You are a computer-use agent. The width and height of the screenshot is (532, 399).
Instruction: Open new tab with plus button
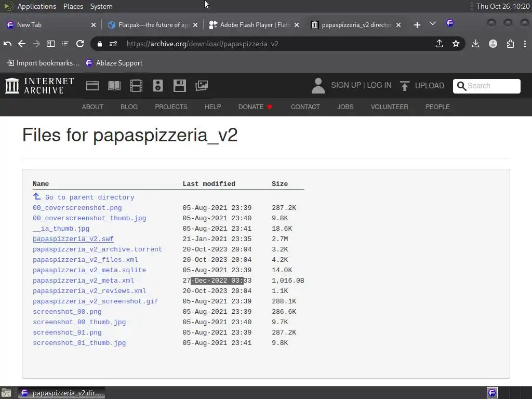coord(417,25)
